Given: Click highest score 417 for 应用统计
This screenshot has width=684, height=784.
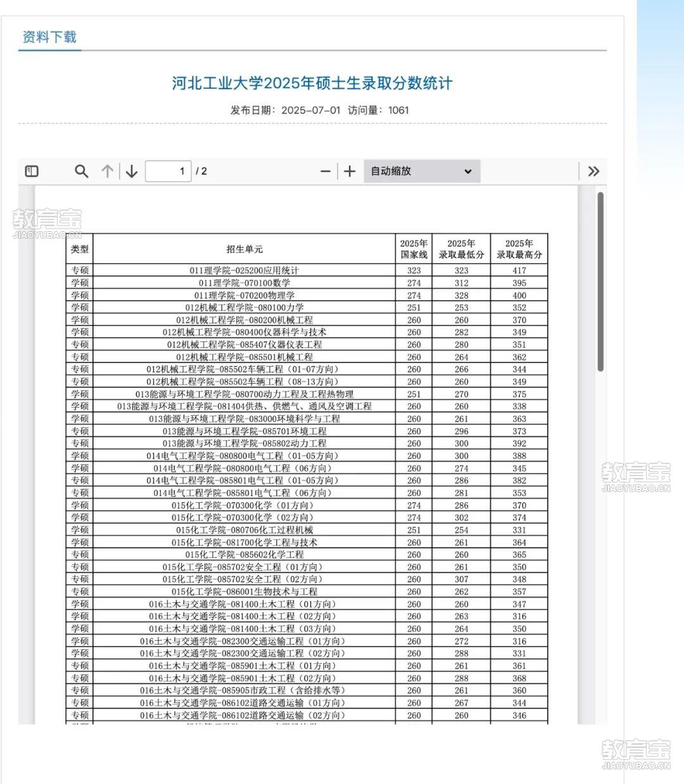Looking at the screenshot, I should 519,270.
